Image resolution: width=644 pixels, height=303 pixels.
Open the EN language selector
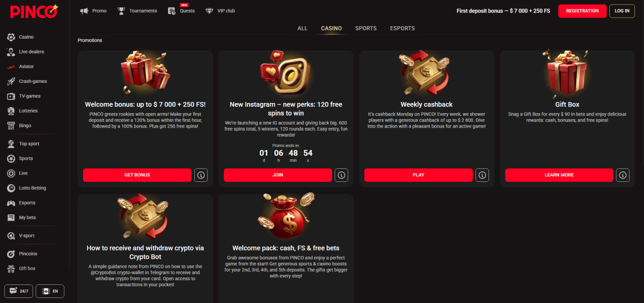point(50,291)
